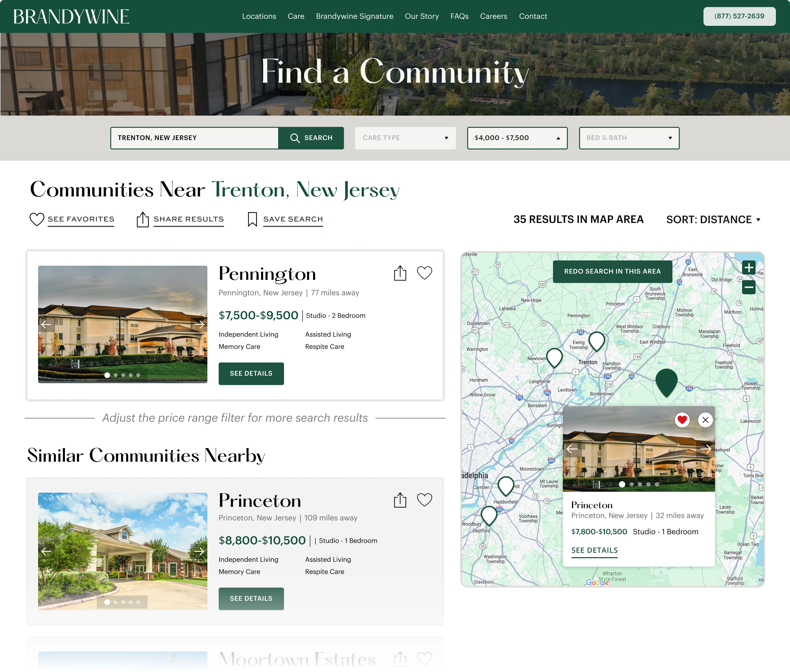
Task: Click the magnifying glass search icon
Action: click(295, 138)
